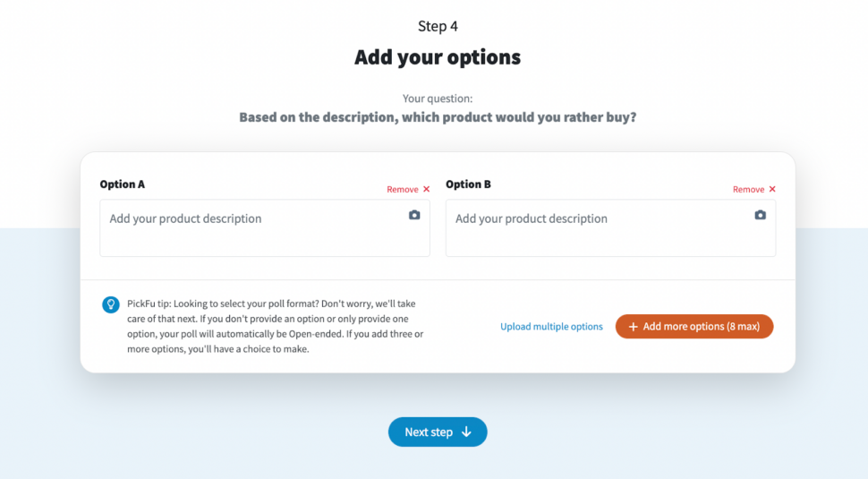The width and height of the screenshot is (868, 479).
Task: Select the Option B label
Action: [x=468, y=184]
